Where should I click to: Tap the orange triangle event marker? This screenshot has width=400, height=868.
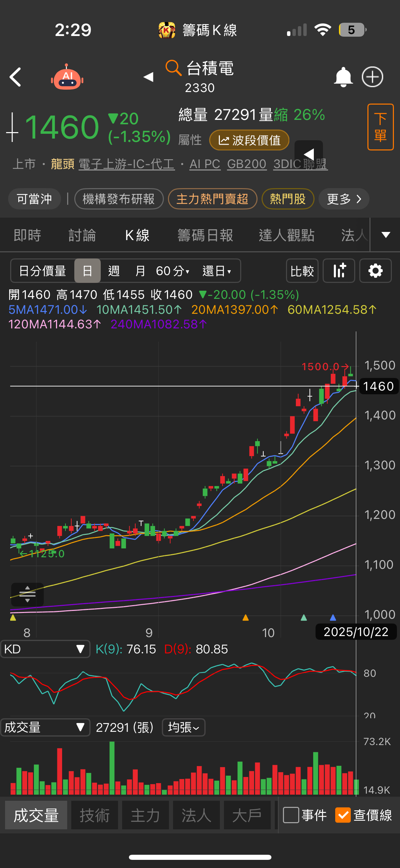pyautogui.click(x=246, y=617)
